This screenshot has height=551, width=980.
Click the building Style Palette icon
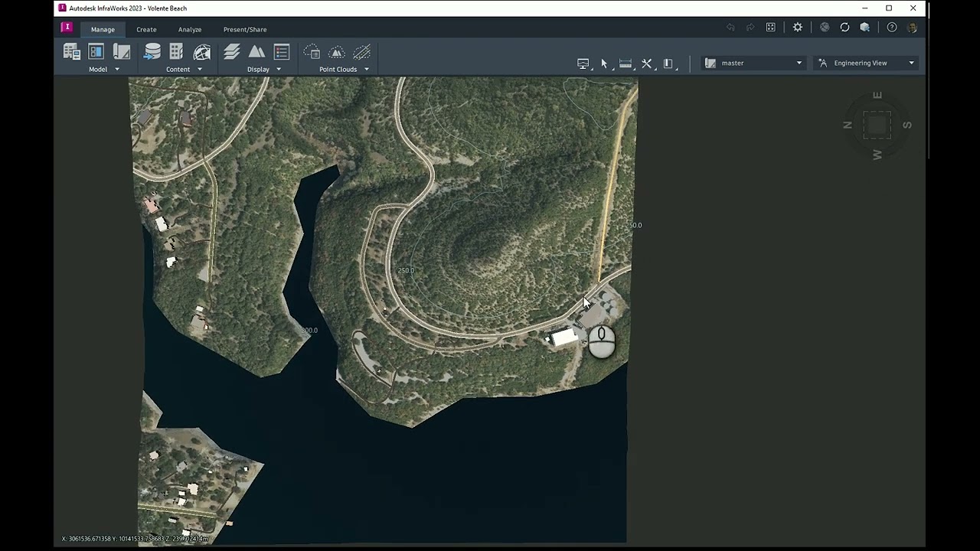(176, 52)
